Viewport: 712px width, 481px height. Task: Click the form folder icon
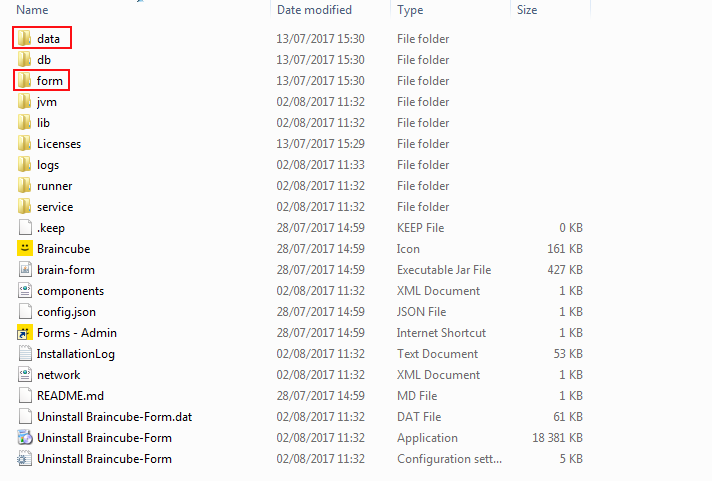point(25,81)
